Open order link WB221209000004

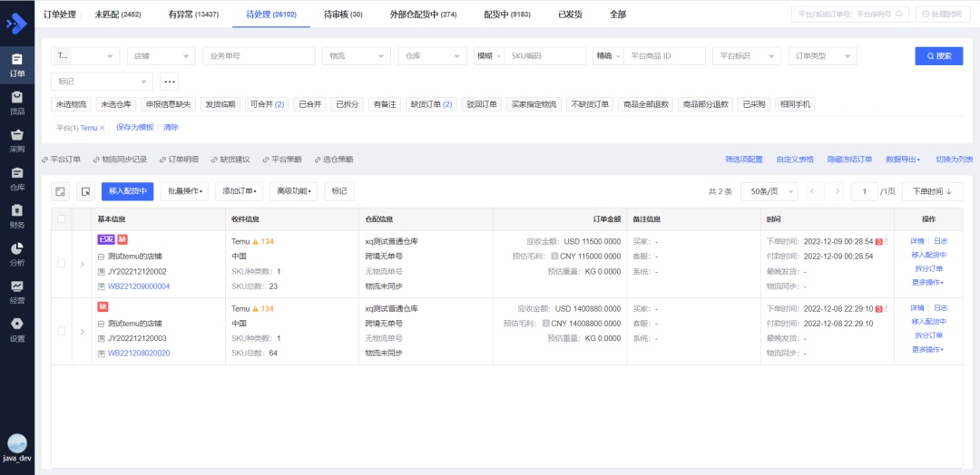pos(139,286)
